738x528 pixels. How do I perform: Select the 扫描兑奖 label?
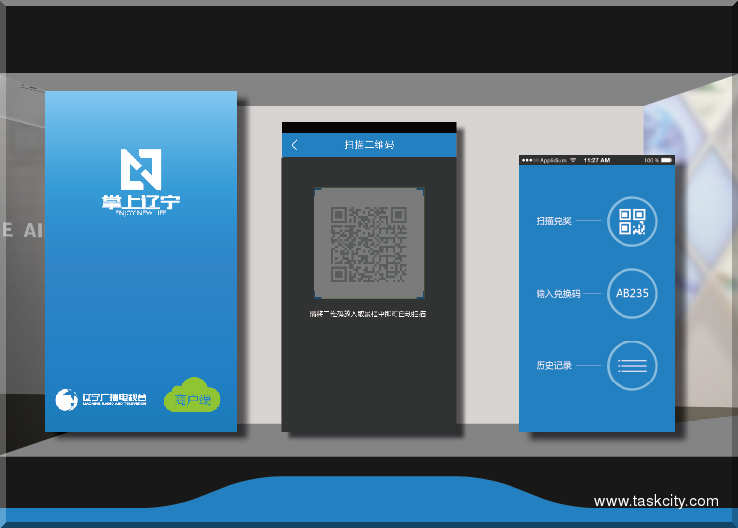(554, 221)
